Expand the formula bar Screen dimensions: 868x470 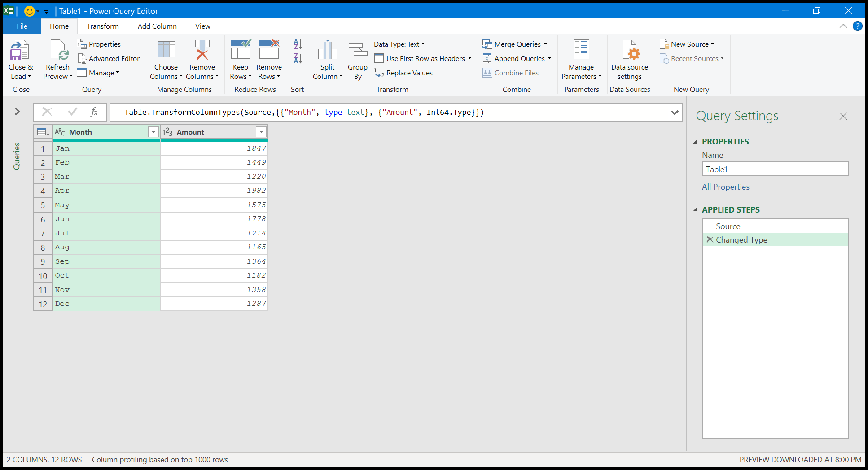pos(675,112)
